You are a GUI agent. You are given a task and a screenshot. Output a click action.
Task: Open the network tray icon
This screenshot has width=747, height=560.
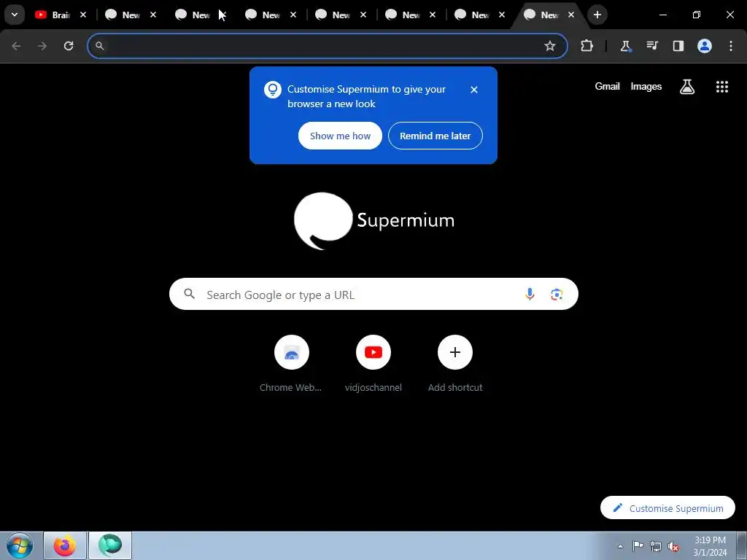[656, 546]
